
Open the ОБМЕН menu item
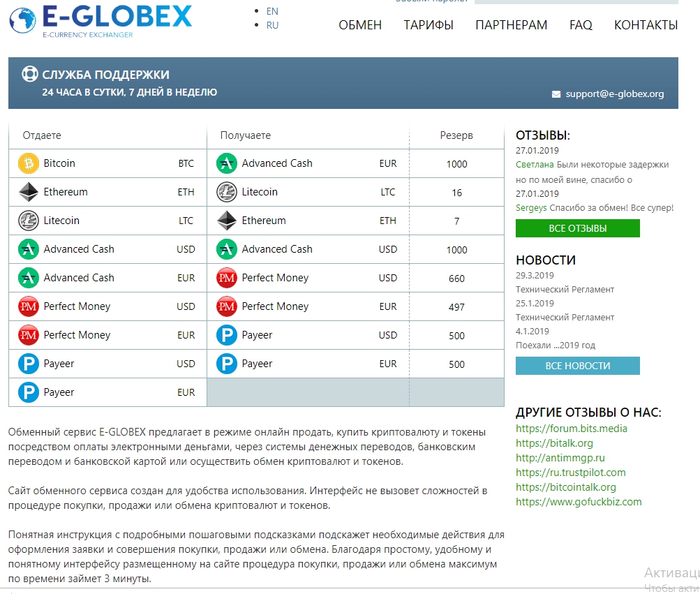click(360, 25)
